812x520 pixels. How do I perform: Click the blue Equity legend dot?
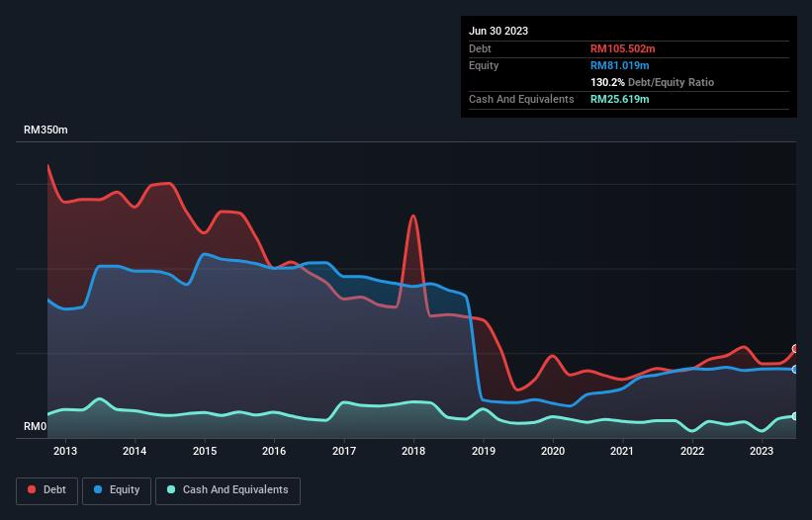click(x=98, y=489)
